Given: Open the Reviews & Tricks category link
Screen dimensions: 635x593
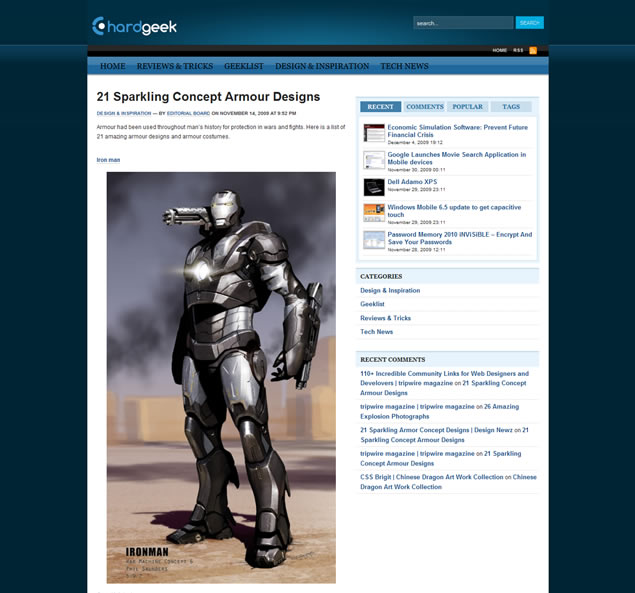Looking at the screenshot, I should pos(386,318).
